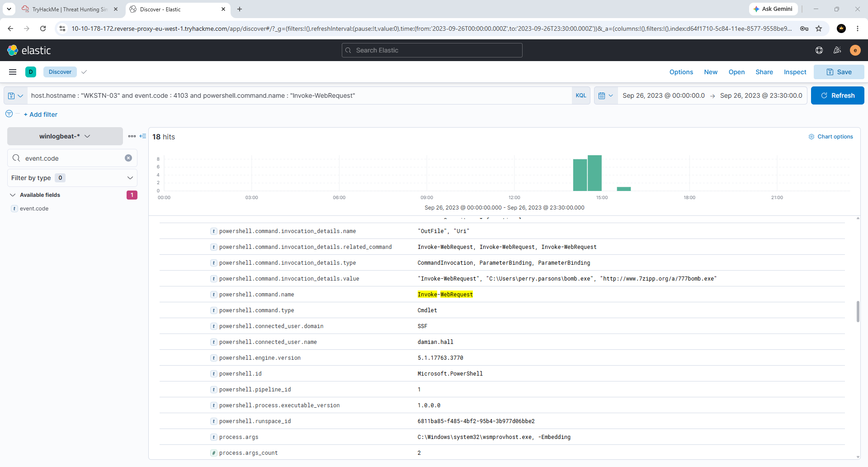Open the help menu globe icon
Image resolution: width=868 pixels, height=467 pixels.
(x=819, y=50)
